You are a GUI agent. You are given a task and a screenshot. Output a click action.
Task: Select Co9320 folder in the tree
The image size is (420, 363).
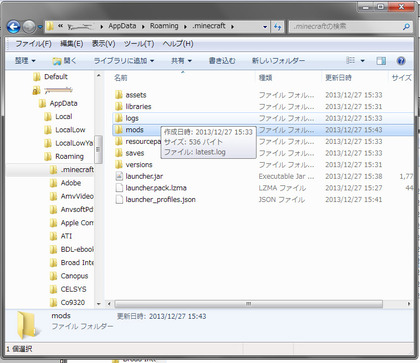[x=73, y=303]
